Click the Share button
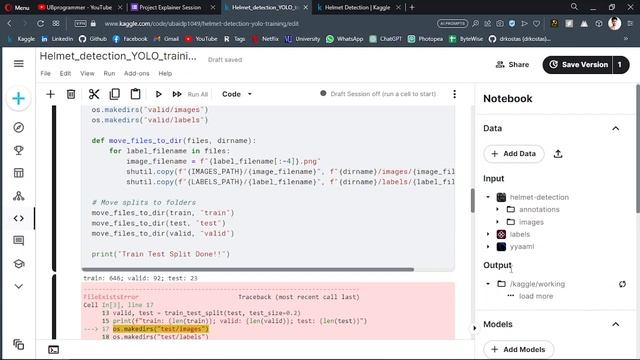 (512, 64)
